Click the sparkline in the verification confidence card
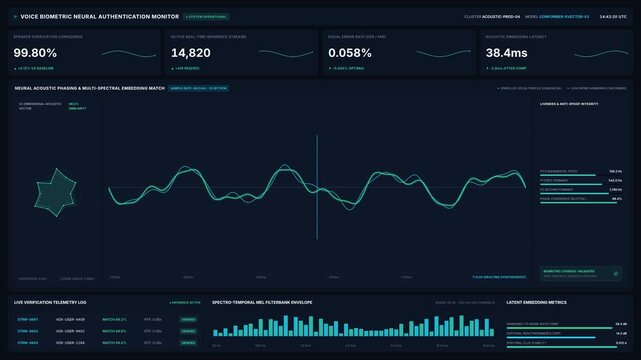The image size is (641, 360). tap(129, 54)
